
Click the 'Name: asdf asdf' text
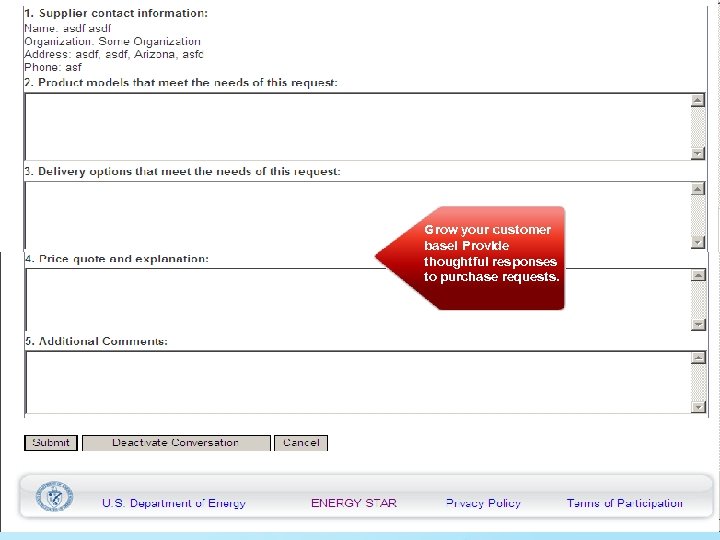[68, 28]
